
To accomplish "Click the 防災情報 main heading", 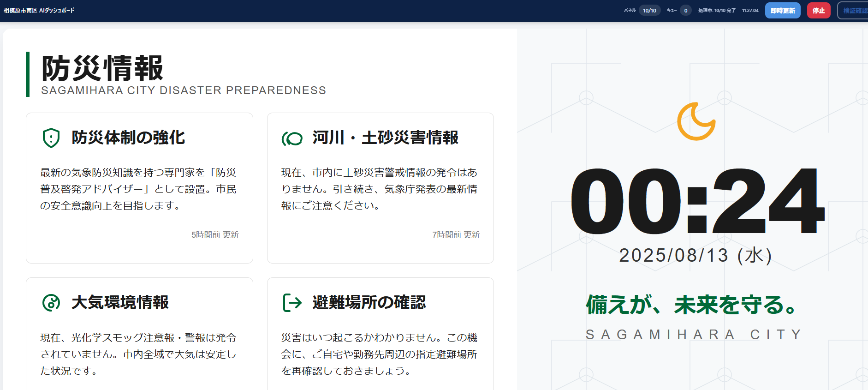I will [102, 68].
